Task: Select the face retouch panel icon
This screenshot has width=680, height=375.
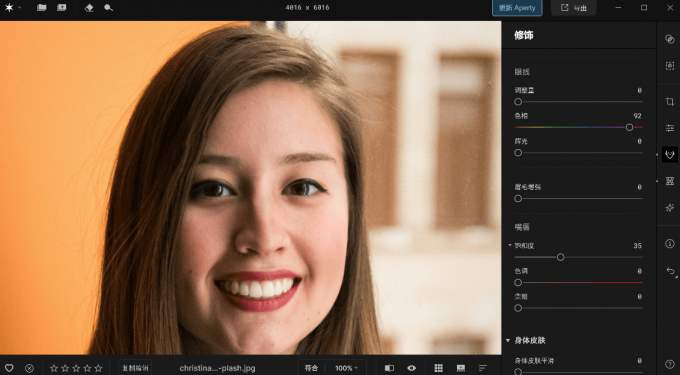Action: click(670, 154)
